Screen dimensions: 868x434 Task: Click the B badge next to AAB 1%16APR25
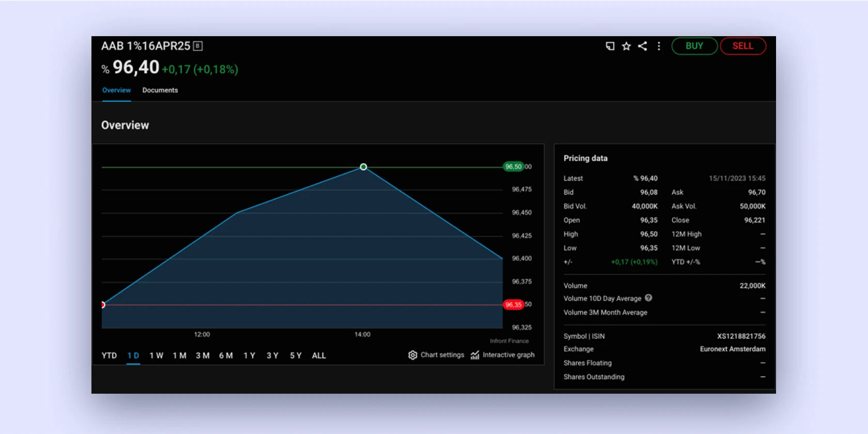pos(197,46)
